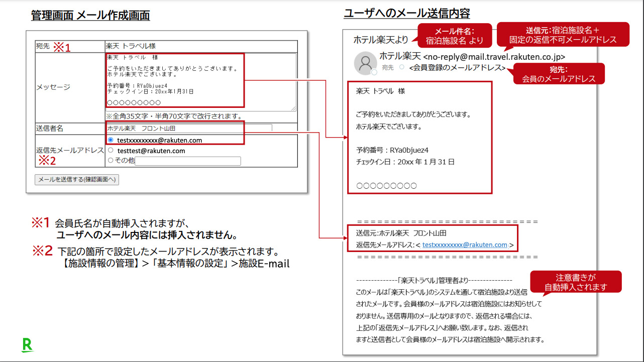Click the <会員登録のメールアドレス> recipient text
The height and width of the screenshot is (362, 644).
(x=457, y=67)
